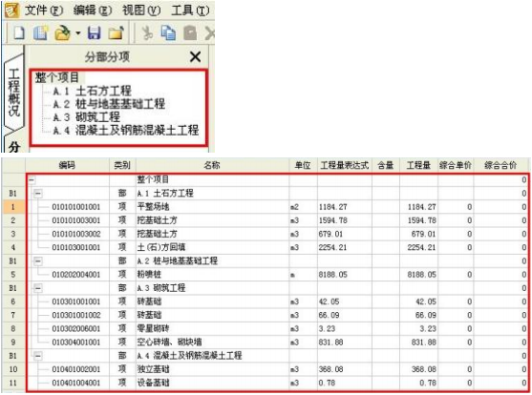This screenshot has width=532, height=395.
Task: Collapse the 整个项目 root row
Action: (32, 179)
